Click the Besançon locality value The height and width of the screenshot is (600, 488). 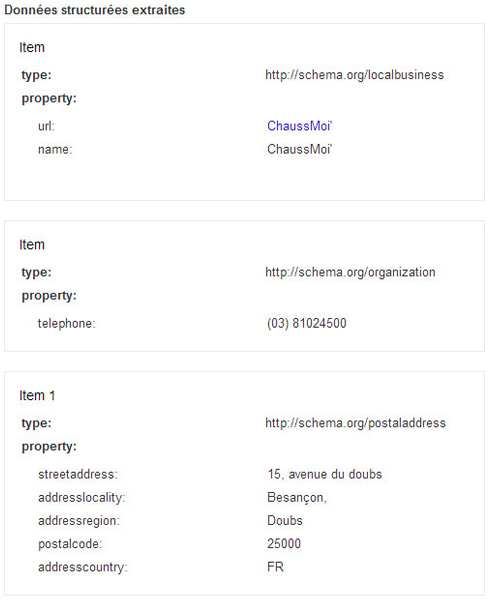pyautogui.click(x=297, y=498)
